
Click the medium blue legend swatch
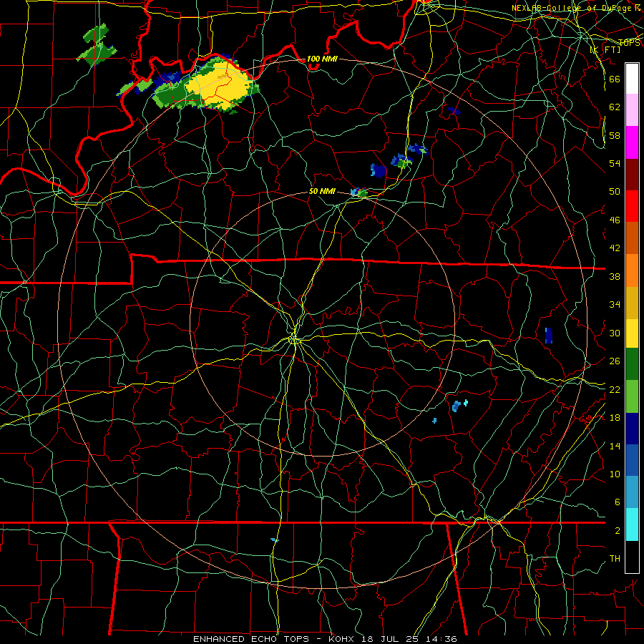pos(632,460)
